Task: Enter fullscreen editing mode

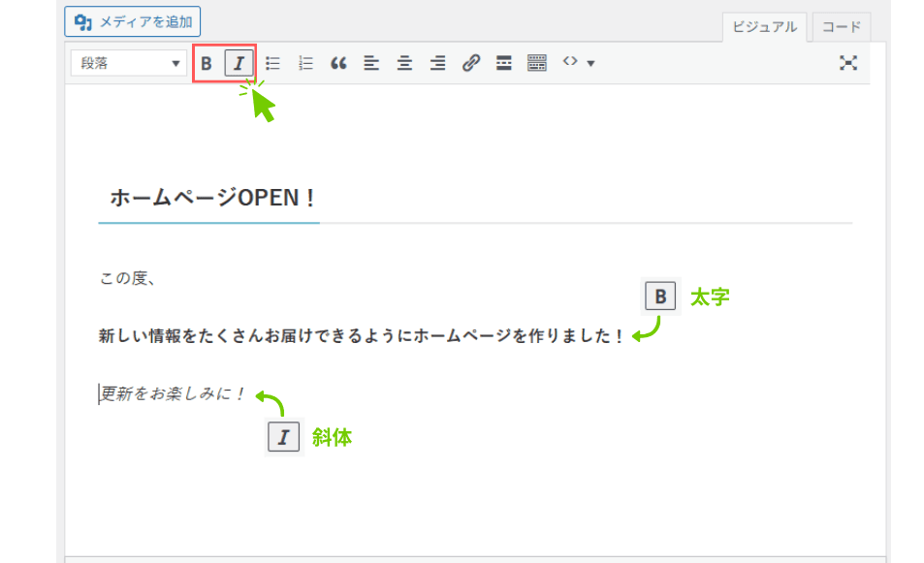Action: click(848, 63)
